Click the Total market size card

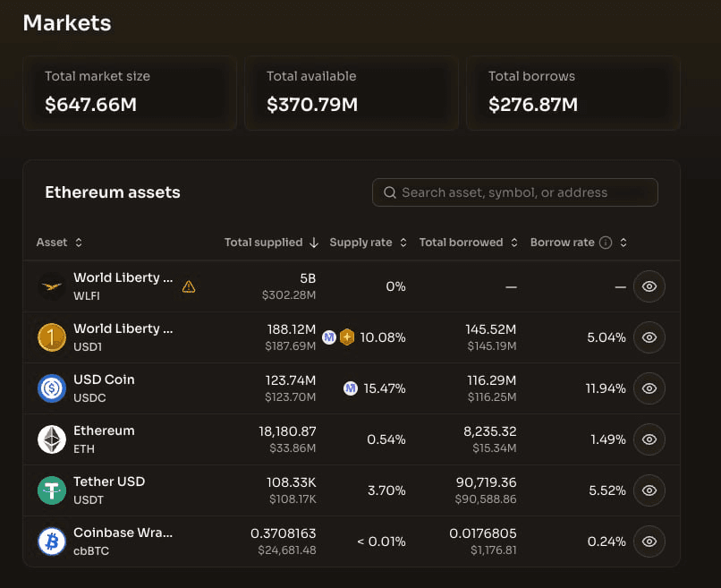pyautogui.click(x=130, y=93)
